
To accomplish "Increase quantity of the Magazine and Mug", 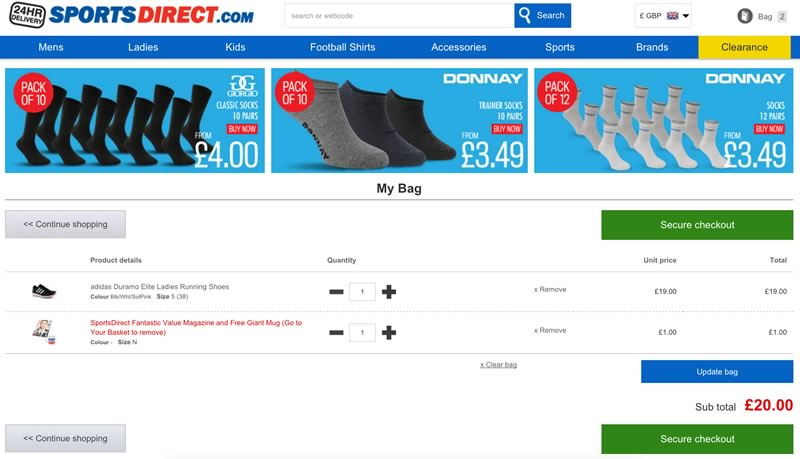I will [389, 333].
